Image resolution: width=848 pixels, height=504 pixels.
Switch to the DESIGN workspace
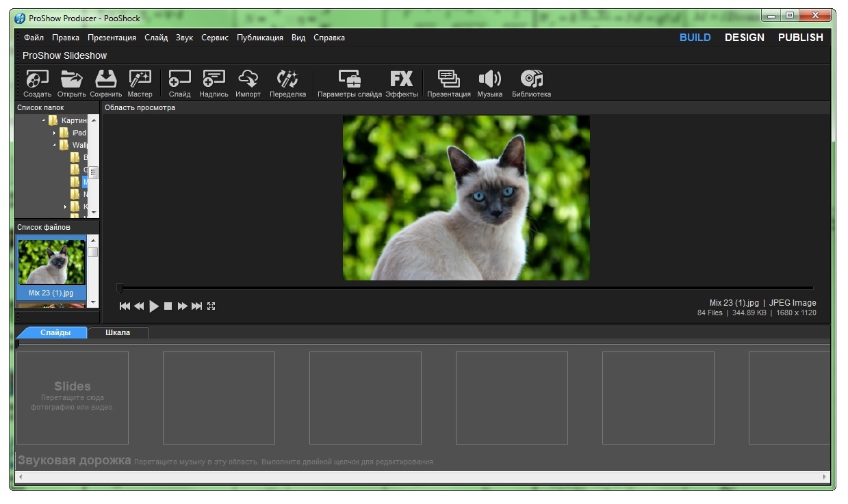(x=744, y=38)
